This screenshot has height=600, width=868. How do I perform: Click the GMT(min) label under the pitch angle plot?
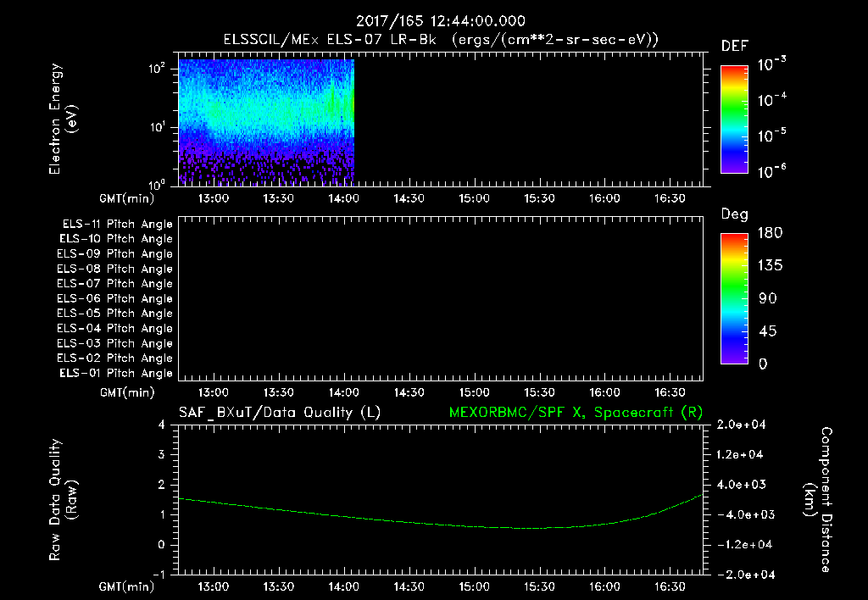point(127,393)
